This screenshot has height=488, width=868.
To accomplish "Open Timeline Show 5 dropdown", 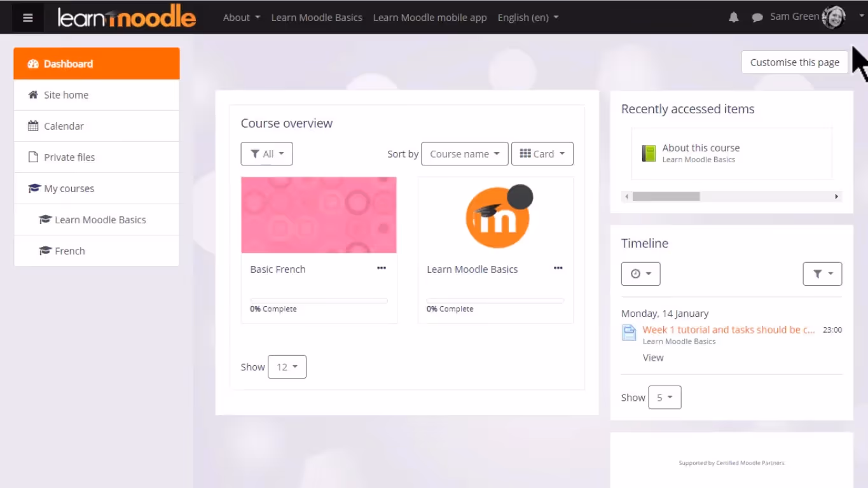I will (x=665, y=397).
